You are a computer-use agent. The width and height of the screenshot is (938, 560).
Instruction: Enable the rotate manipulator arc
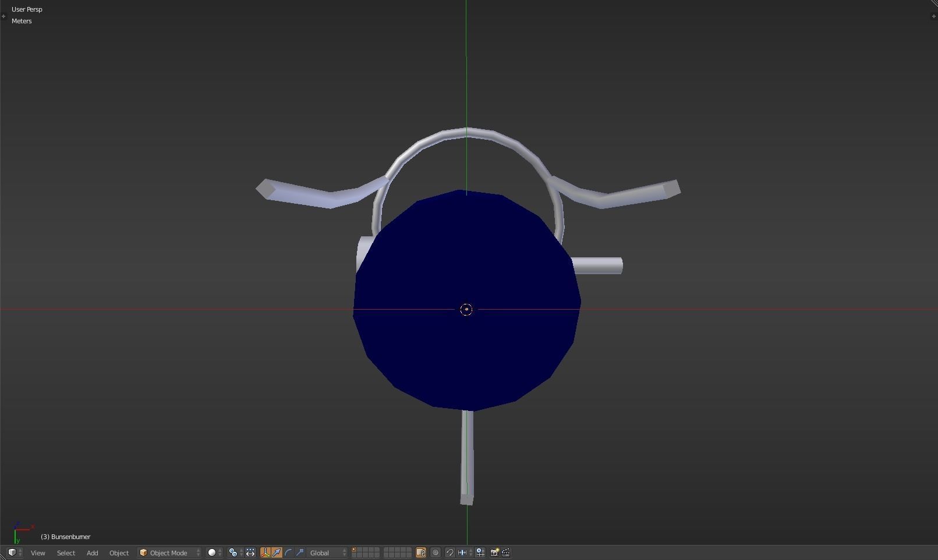(x=289, y=553)
